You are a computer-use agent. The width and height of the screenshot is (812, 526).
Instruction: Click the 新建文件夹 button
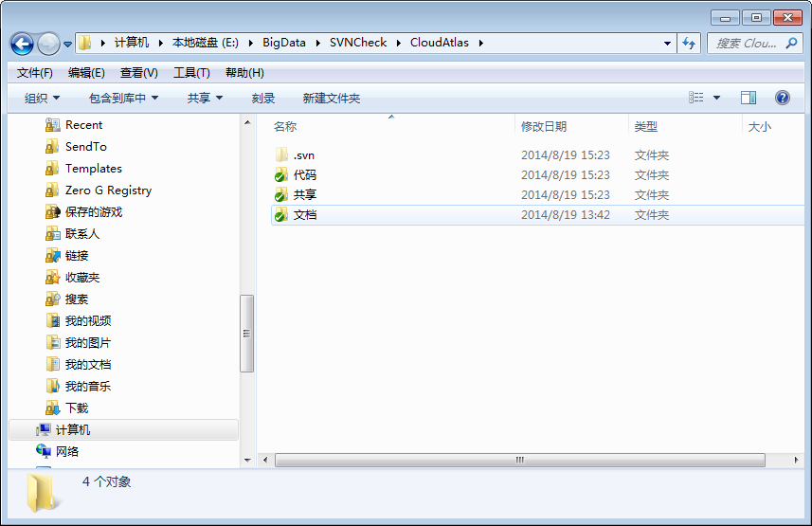pos(331,99)
